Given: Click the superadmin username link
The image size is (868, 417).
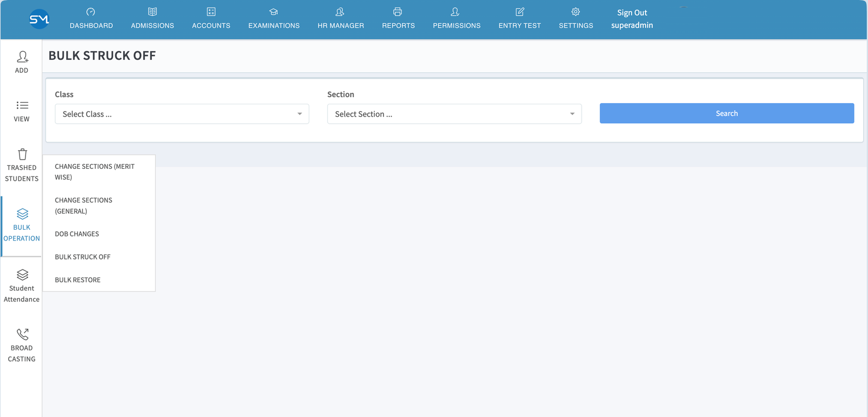Looking at the screenshot, I should (x=632, y=25).
